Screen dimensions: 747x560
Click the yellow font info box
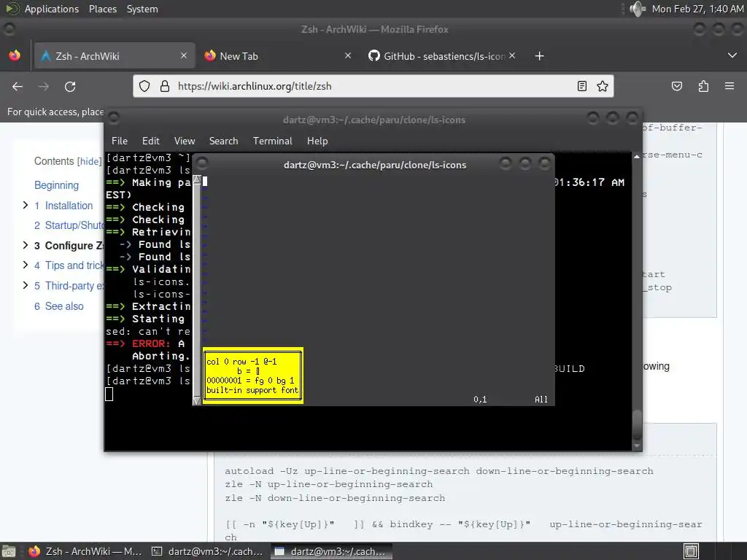(x=253, y=376)
